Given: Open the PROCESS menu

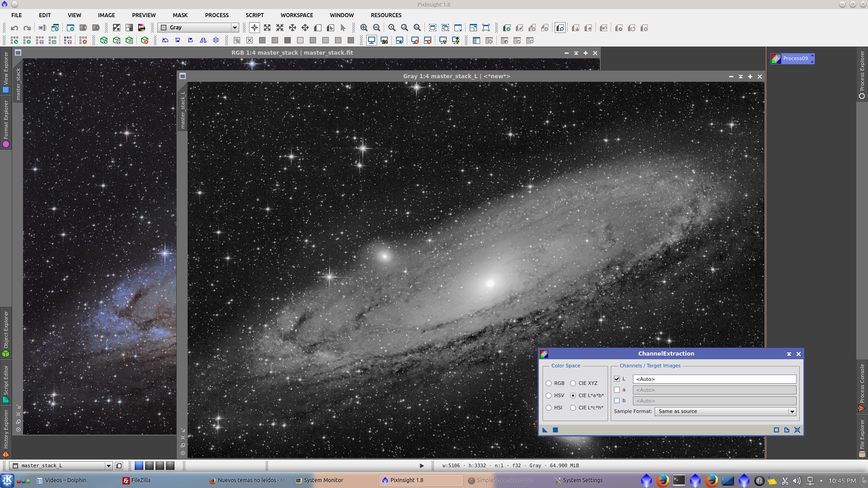Looking at the screenshot, I should (216, 15).
